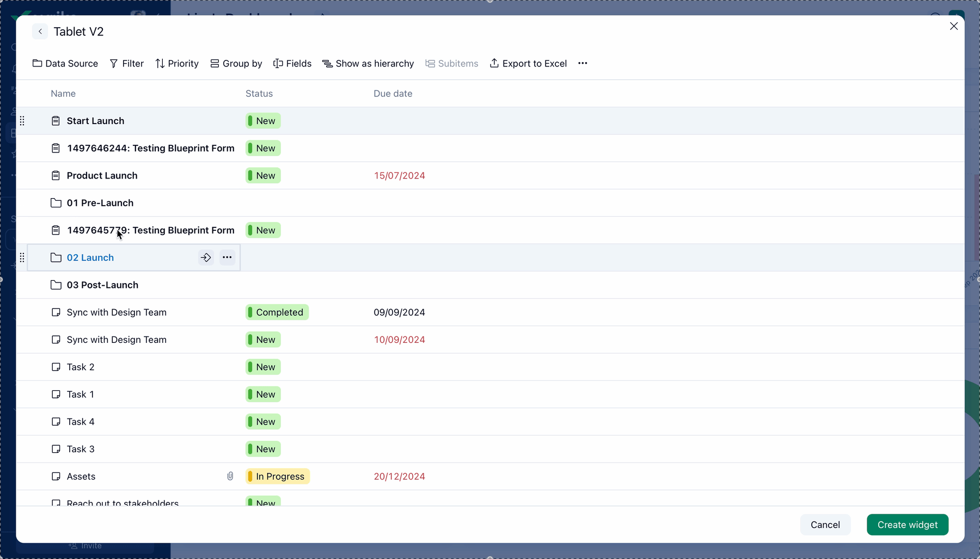The height and width of the screenshot is (559, 980).
Task: Open the Data Source selector
Action: [x=65, y=64]
